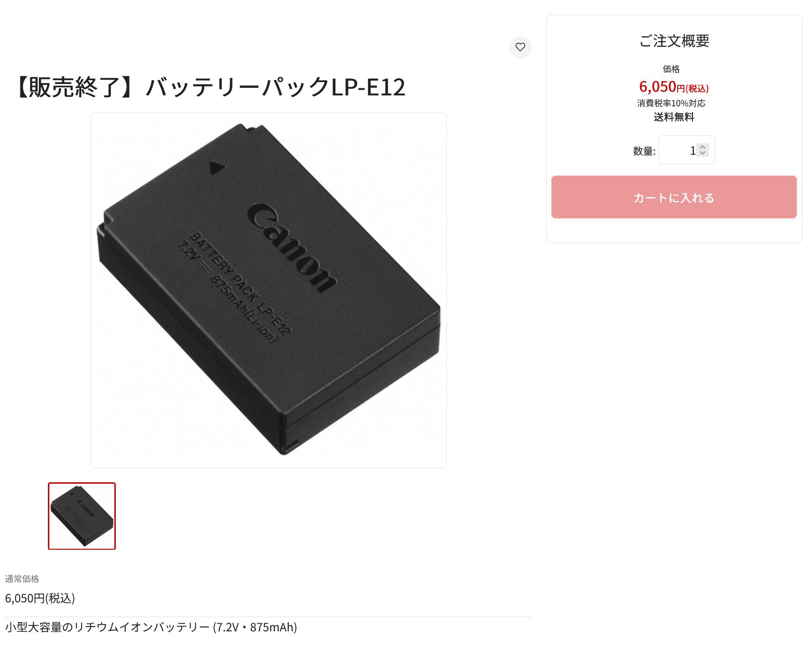This screenshot has height=647, width=812.
Task: Click the 価格 label in the order summary
Action: pyautogui.click(x=671, y=69)
